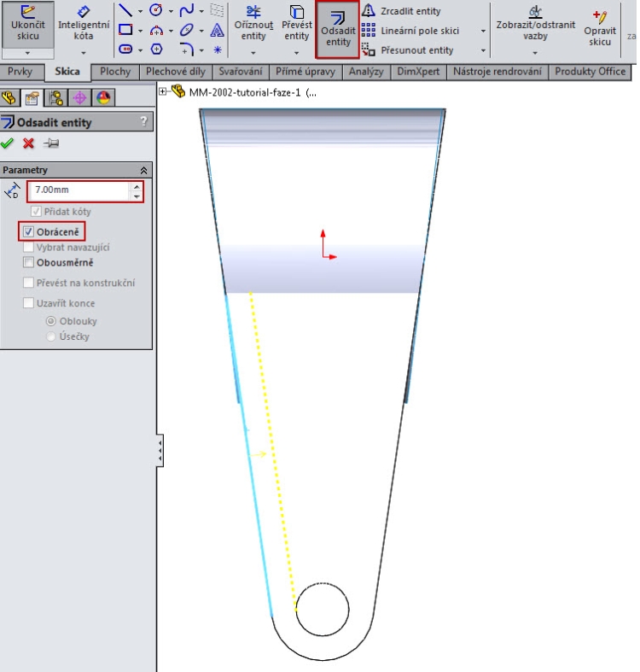640x672 pixels.
Task: Open dropdown under Ukončit skicu
Action: pyautogui.click(x=28, y=53)
